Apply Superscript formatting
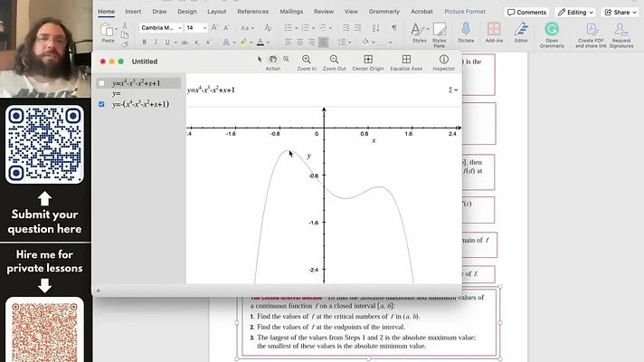644x362 pixels. pos(208,42)
